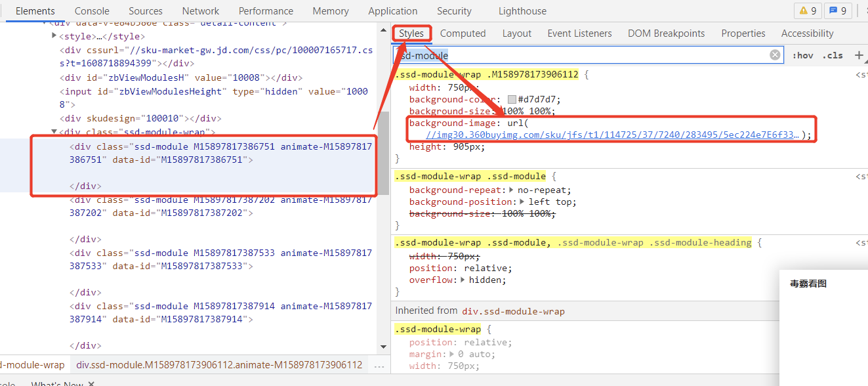Collapse the ssd-module-wrap div node

[x=54, y=131]
